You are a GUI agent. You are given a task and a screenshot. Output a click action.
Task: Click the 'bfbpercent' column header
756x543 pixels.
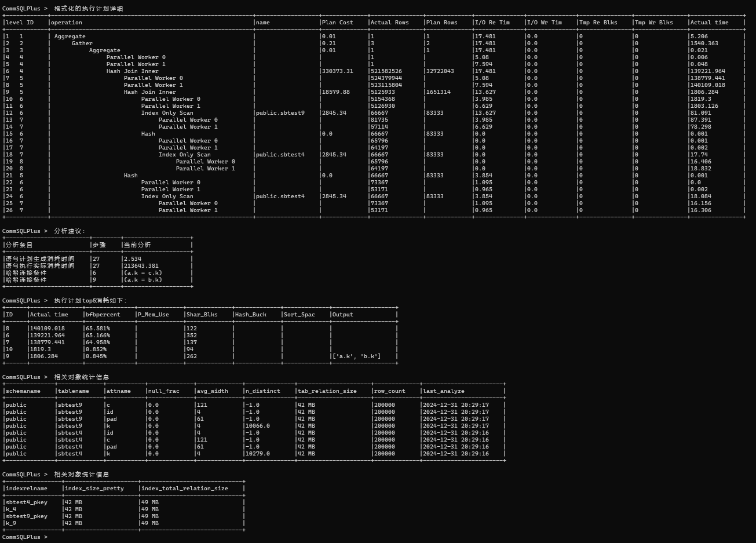103,315
